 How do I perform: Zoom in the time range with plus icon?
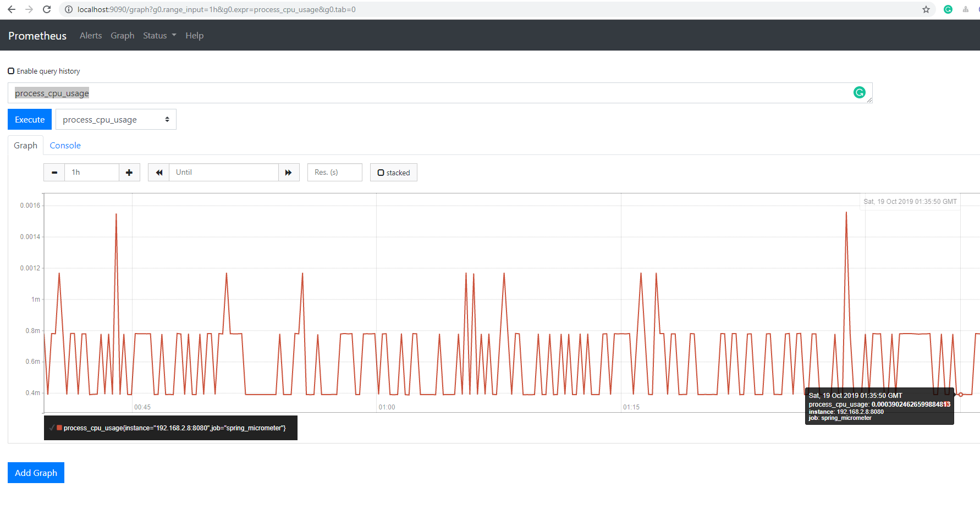point(129,172)
